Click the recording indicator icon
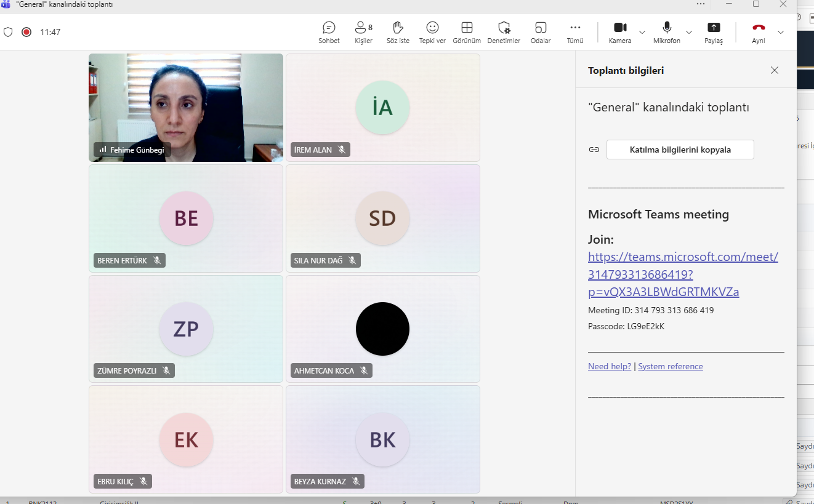The image size is (814, 504). click(x=26, y=32)
